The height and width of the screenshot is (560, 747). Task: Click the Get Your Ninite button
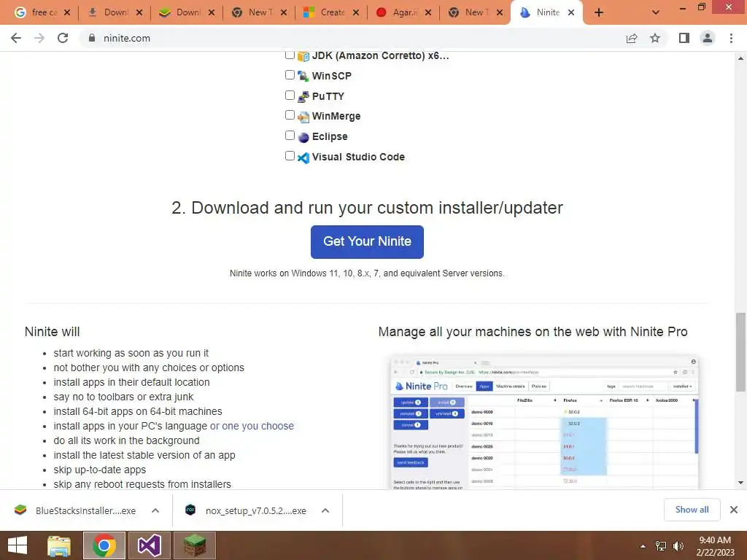(x=367, y=242)
